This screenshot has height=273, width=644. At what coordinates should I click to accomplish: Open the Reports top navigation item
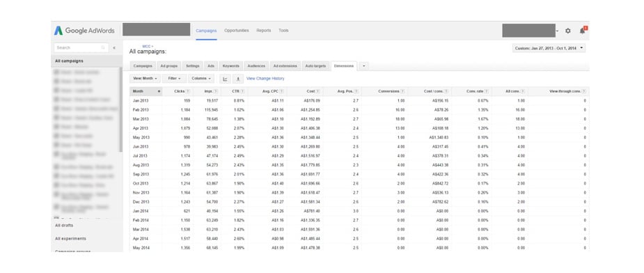tap(264, 31)
